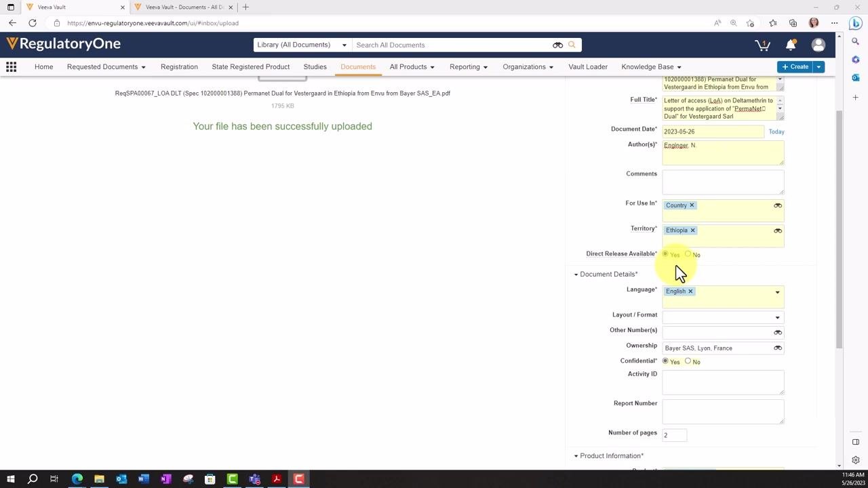
Task: Open the app launcher grid icon
Action: click(12, 66)
